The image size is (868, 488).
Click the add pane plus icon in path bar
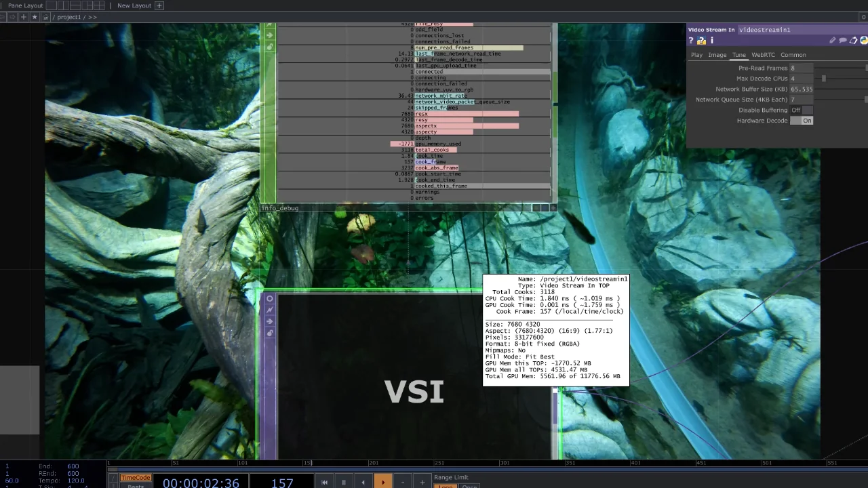coord(24,17)
